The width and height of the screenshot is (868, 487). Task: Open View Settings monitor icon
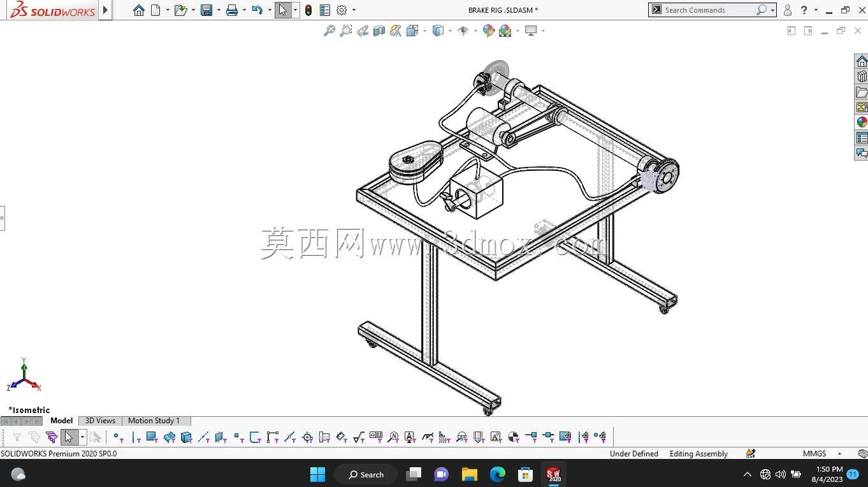coord(531,31)
